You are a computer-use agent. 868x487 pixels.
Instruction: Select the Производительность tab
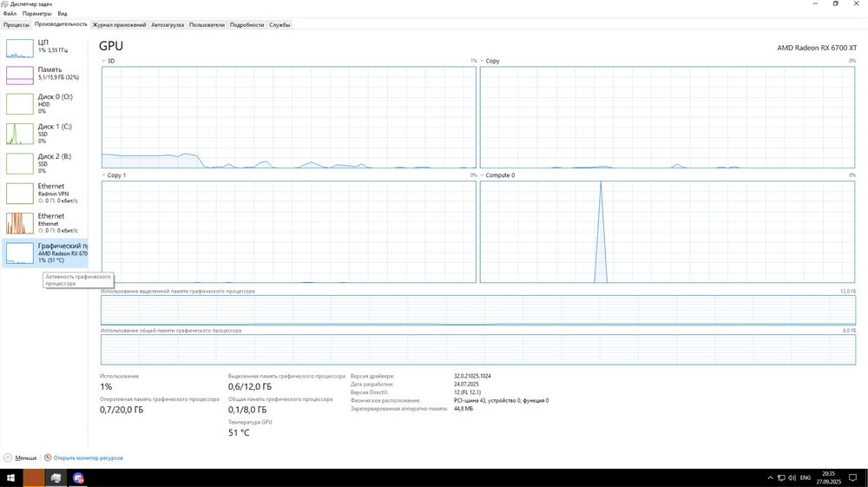coord(61,24)
